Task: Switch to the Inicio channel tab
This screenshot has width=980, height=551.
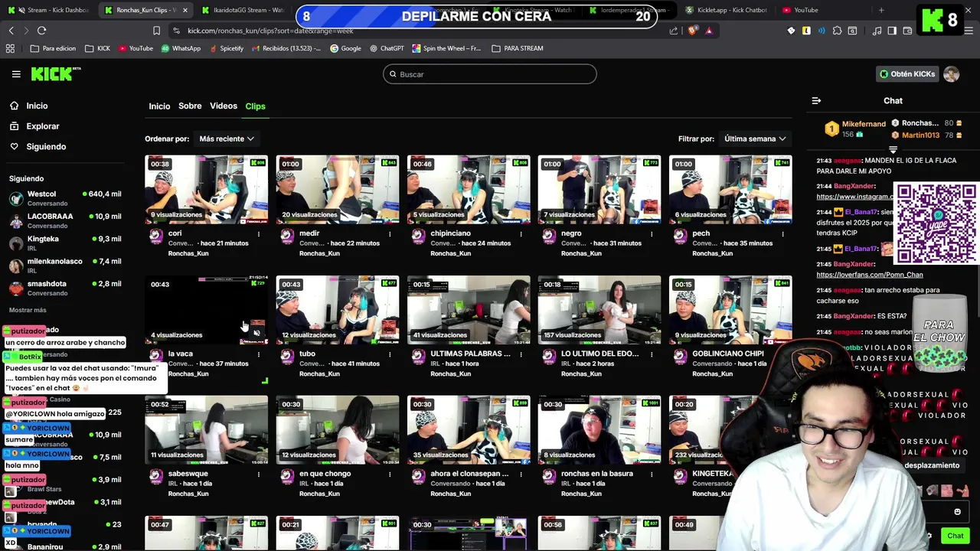Action: (159, 106)
